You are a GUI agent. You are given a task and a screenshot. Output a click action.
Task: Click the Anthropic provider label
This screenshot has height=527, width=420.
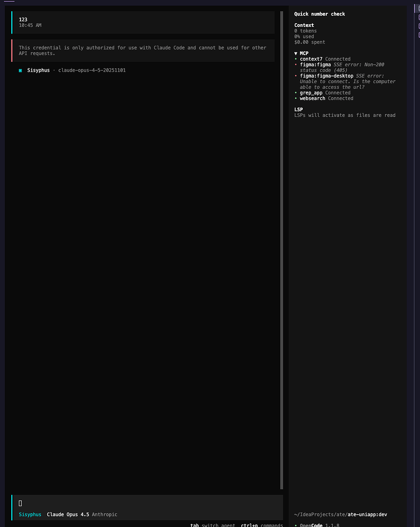104,515
